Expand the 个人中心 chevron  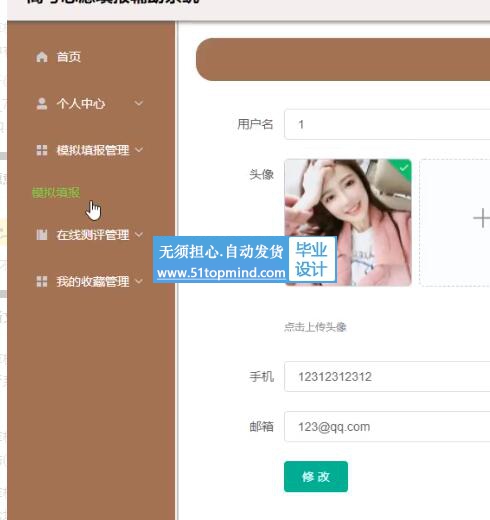pyautogui.click(x=139, y=103)
